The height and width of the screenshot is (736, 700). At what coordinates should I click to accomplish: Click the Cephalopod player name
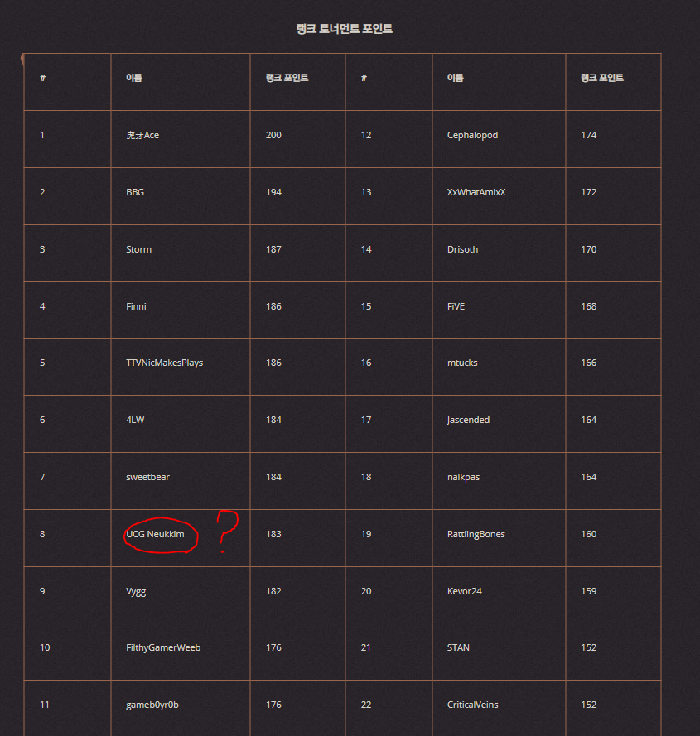tap(472, 135)
